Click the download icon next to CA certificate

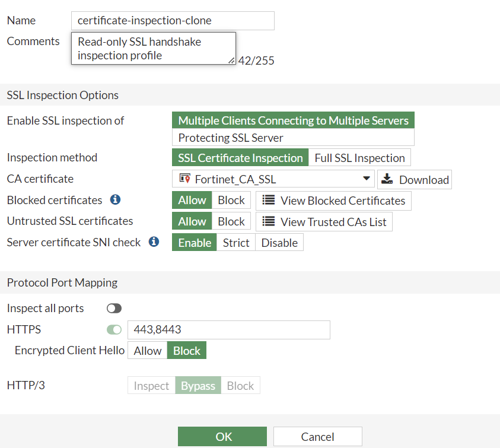(387, 179)
